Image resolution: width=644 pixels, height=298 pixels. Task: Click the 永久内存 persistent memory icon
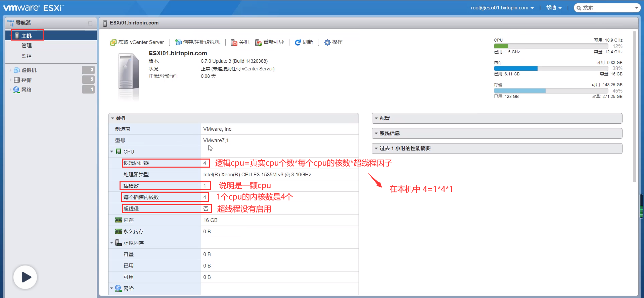coord(118,231)
